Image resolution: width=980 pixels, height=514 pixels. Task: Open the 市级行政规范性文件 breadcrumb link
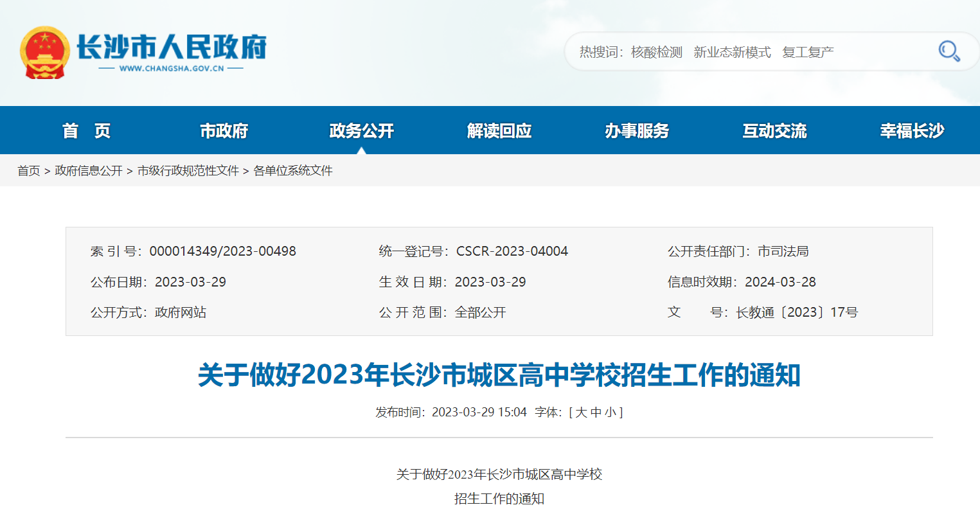pyautogui.click(x=188, y=171)
